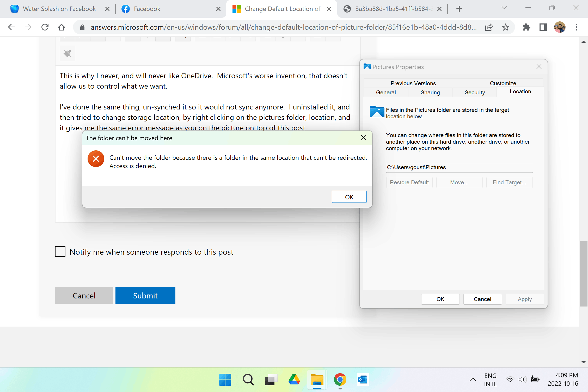The width and height of the screenshot is (588, 392).
Task: Open Windows Start menu
Action: (225, 379)
